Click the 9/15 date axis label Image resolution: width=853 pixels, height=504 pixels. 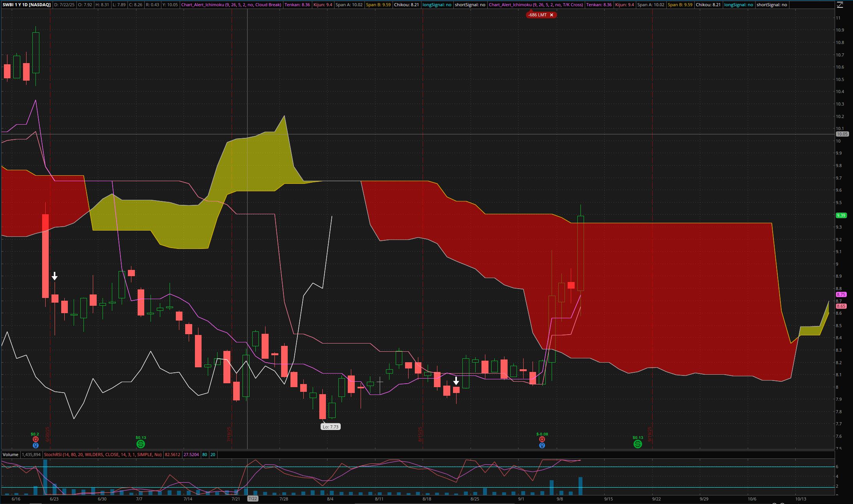(609, 499)
